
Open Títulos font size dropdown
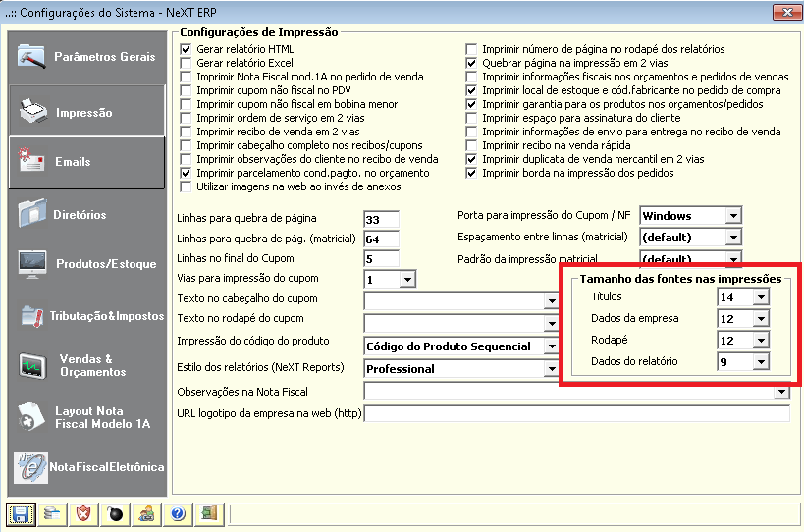[761, 297]
